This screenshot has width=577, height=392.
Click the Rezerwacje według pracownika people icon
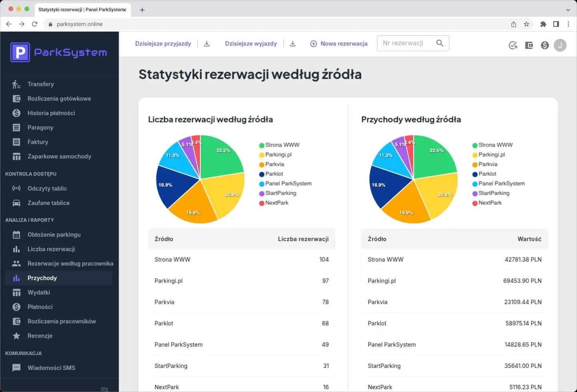coord(16,263)
